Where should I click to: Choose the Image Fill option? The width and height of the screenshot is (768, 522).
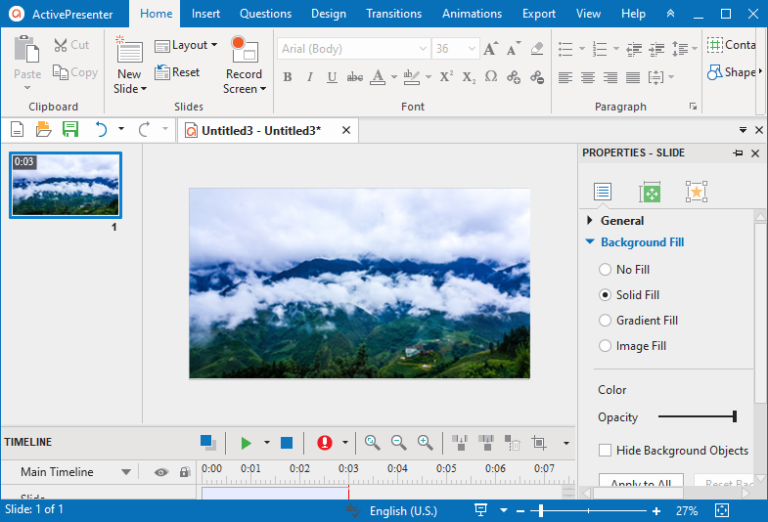605,346
